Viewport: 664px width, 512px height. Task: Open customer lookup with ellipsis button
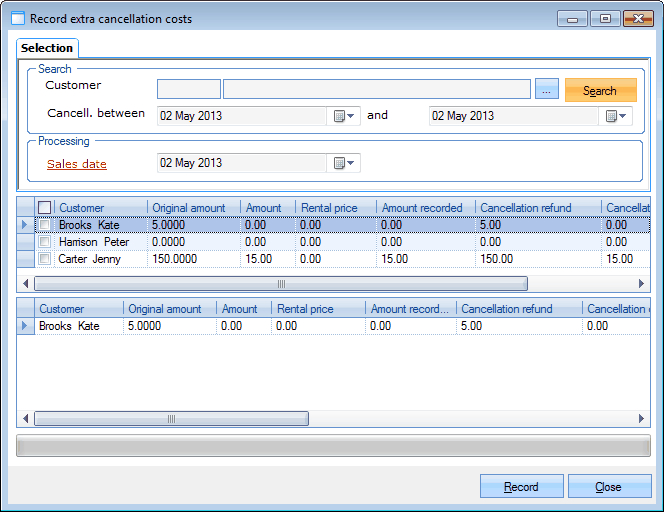(546, 90)
